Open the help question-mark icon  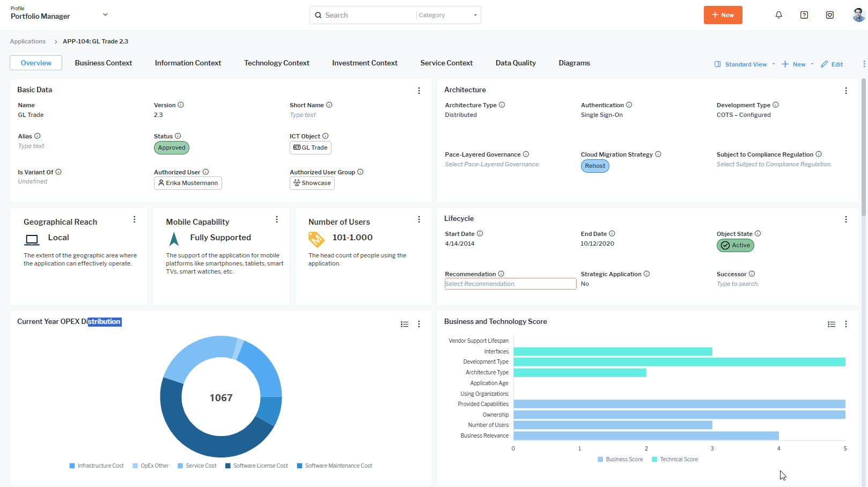click(804, 14)
